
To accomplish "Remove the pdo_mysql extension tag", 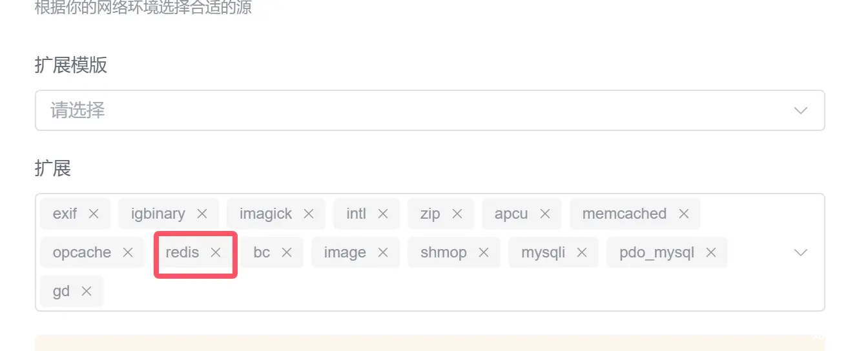I will click(711, 252).
